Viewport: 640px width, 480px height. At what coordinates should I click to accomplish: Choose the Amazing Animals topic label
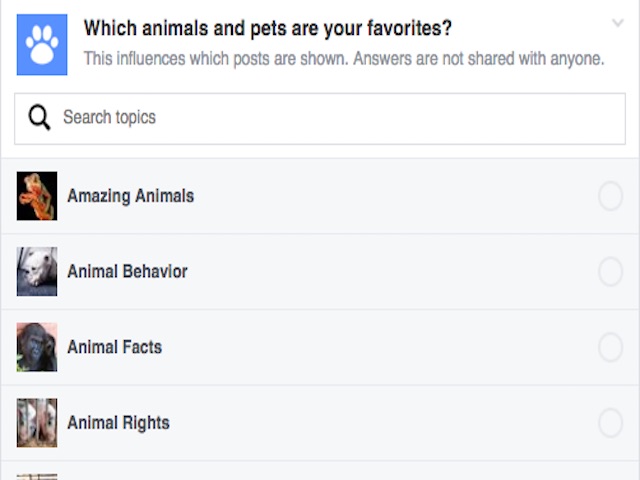(x=130, y=196)
